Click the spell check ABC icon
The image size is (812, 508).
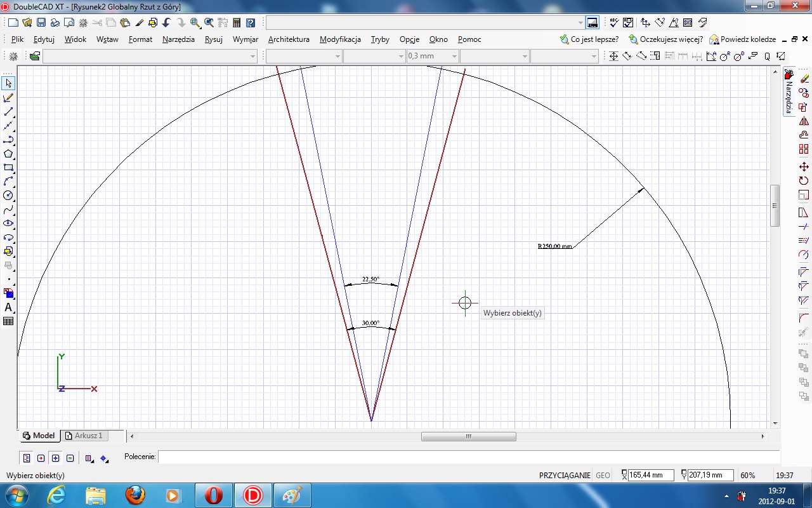(613, 23)
